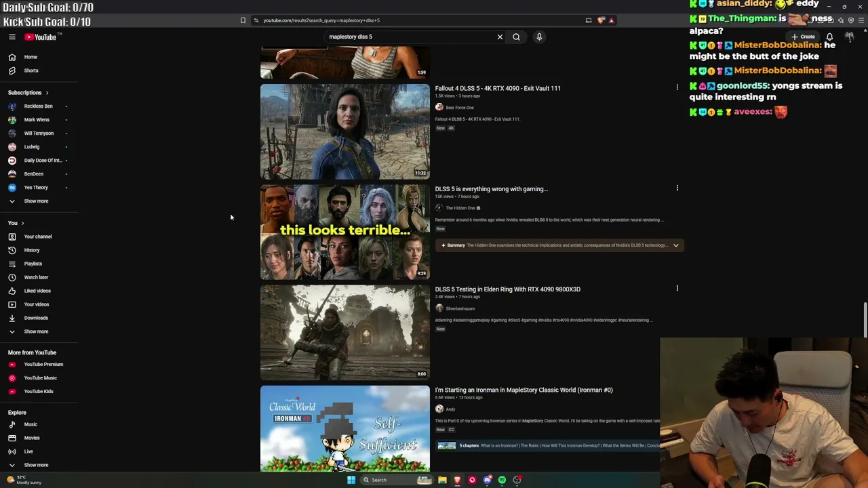Visit The Hidden One channel

point(460,208)
